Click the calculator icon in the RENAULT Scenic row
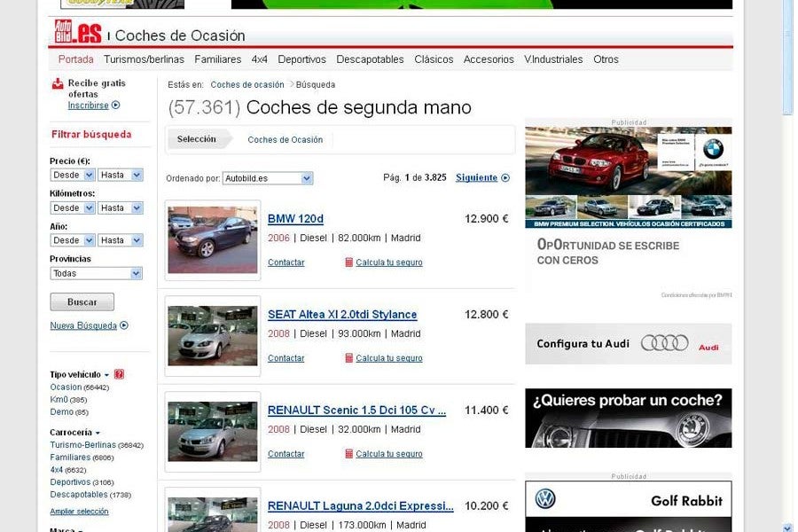798x532 pixels. tap(349, 454)
